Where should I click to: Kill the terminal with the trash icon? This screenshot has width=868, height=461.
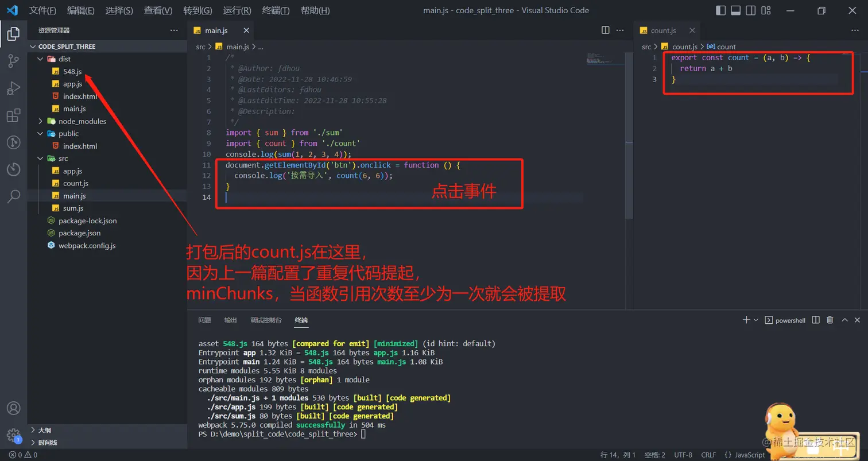click(x=830, y=320)
